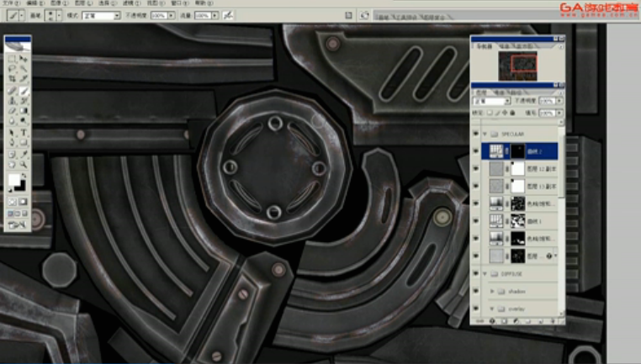Screen dimensions: 641x364
Task: Jump to ImageReady from toolbox
Action: pos(17,224)
